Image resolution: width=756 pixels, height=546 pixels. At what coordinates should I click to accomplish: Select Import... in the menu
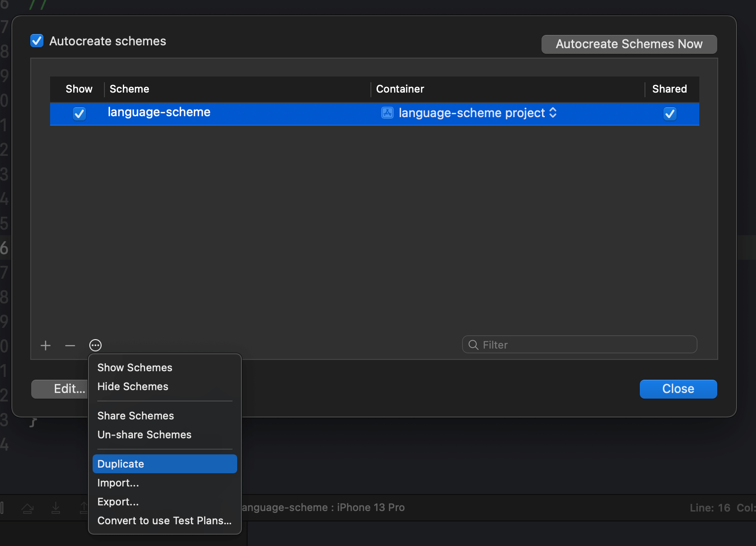(118, 483)
